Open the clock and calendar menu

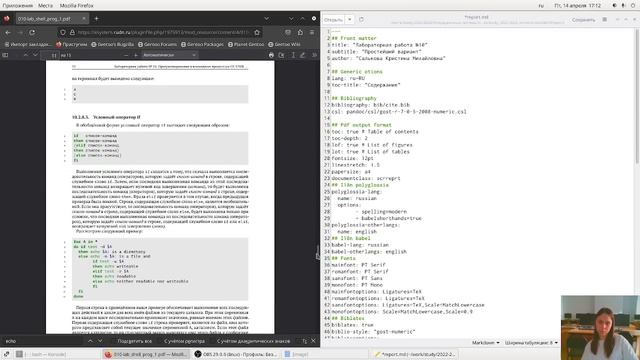coord(578,6)
